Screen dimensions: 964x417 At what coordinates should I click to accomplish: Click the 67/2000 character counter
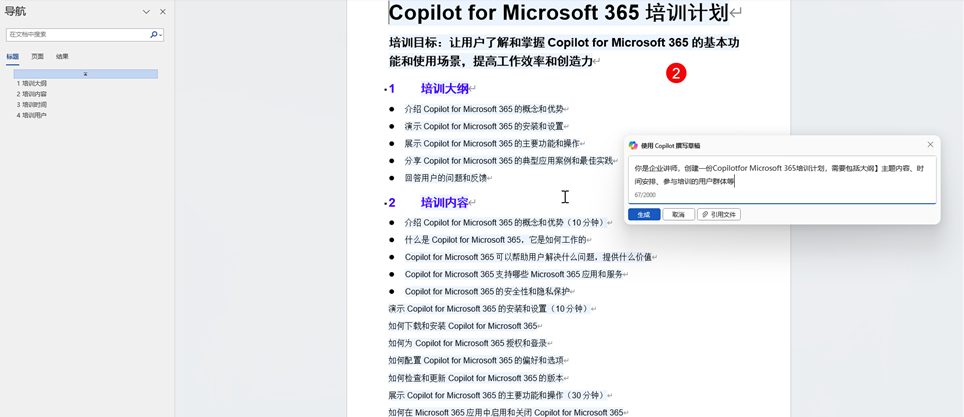(x=645, y=195)
